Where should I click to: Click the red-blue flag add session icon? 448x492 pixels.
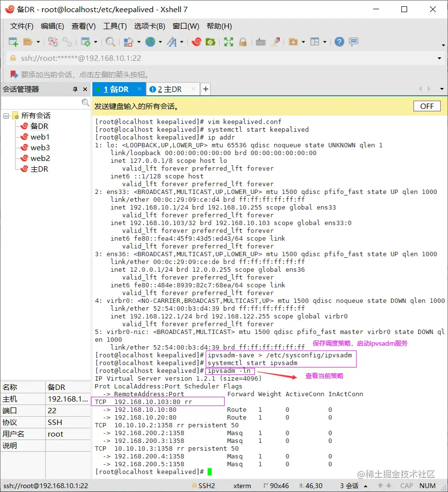[x=14, y=74]
